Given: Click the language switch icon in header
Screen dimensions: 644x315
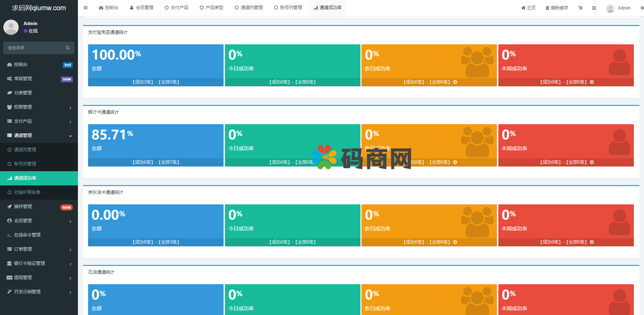Looking at the screenshot, I should 580,8.
